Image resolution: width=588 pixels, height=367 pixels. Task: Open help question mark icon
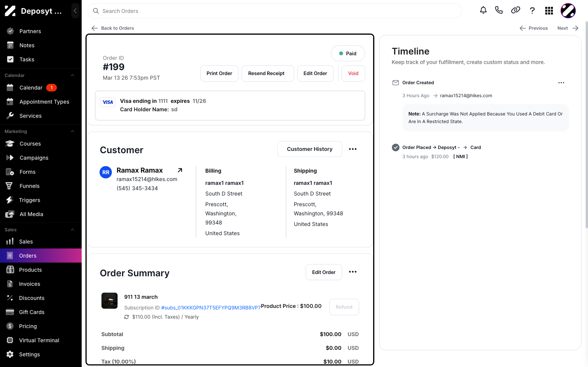pos(532,11)
